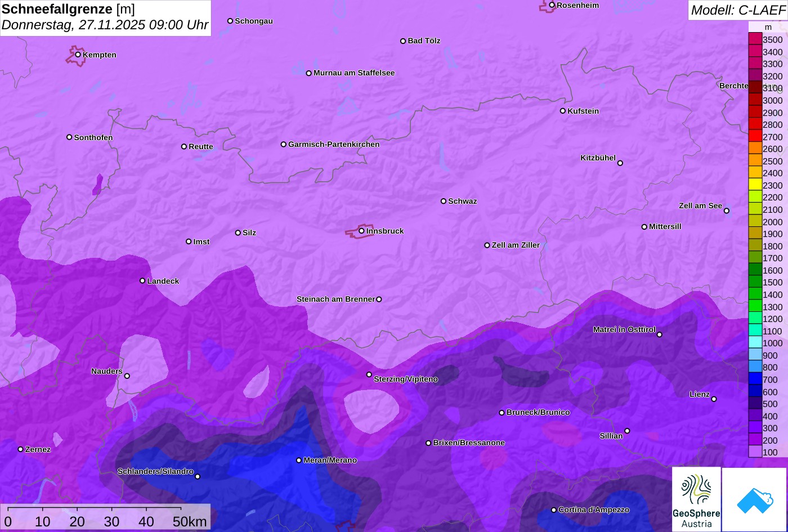This screenshot has width=788, height=532.
Task: Click the Zernez marker dot
Action: [21, 449]
